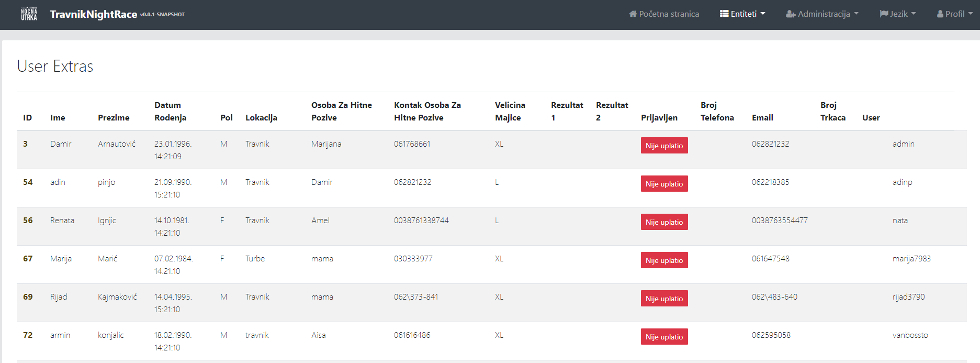Open user extra ID 54
Image resolution: width=980 pixels, height=363 pixels.
(x=28, y=182)
